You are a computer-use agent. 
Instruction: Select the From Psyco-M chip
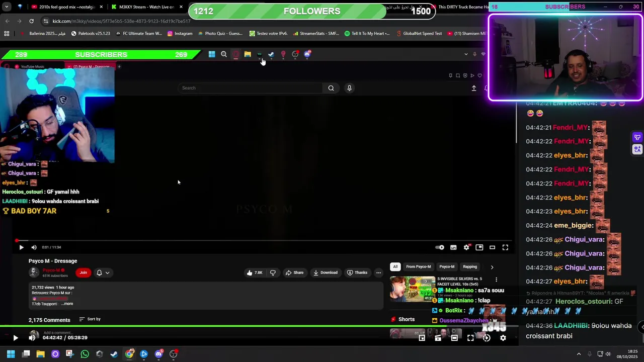tap(419, 267)
